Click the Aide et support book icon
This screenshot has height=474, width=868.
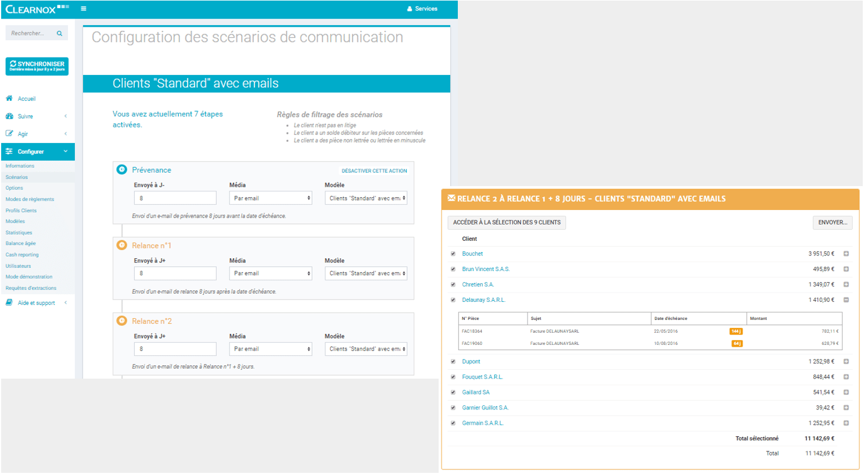tap(9, 302)
